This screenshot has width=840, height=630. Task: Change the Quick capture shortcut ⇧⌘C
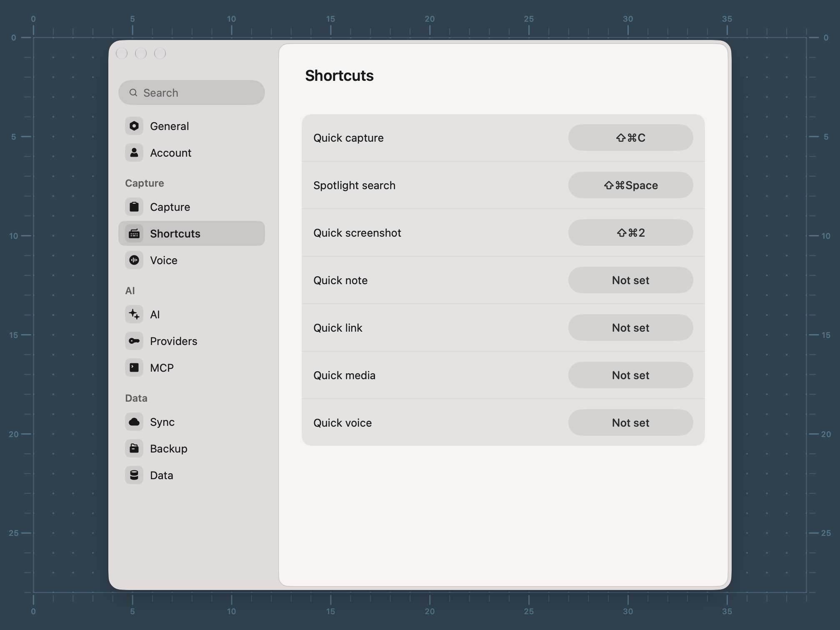pyautogui.click(x=631, y=137)
